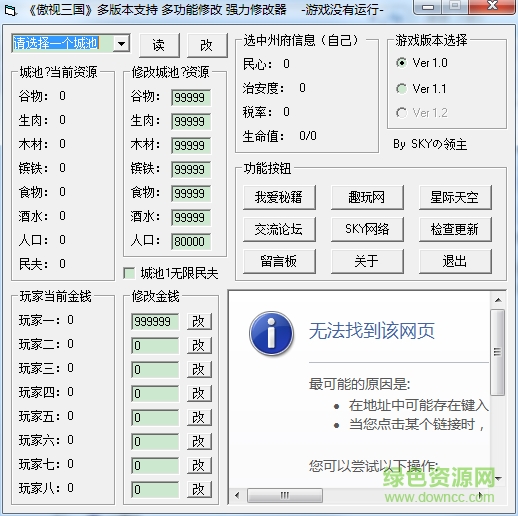
Task: Click the blue info icon in the web panel
Action: (x=271, y=333)
